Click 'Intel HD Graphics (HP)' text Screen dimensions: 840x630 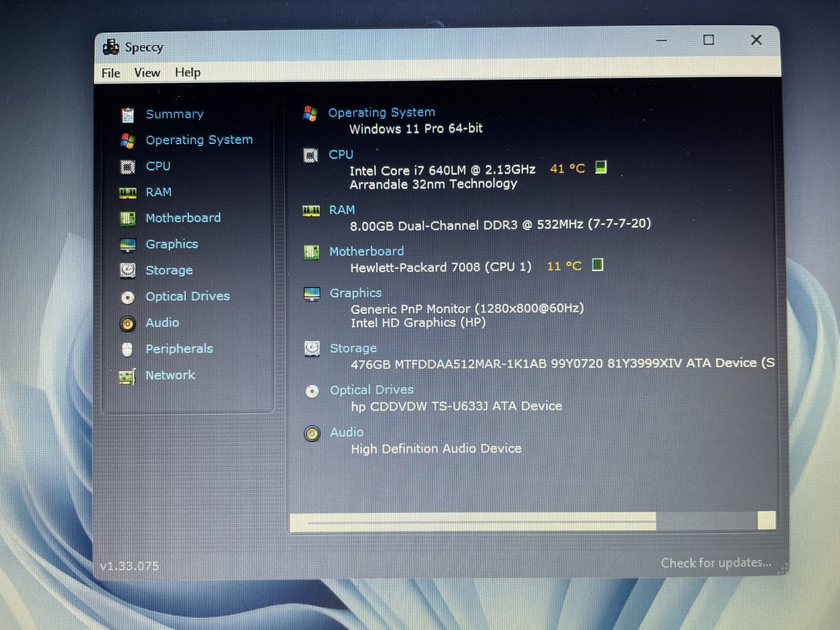tap(418, 322)
